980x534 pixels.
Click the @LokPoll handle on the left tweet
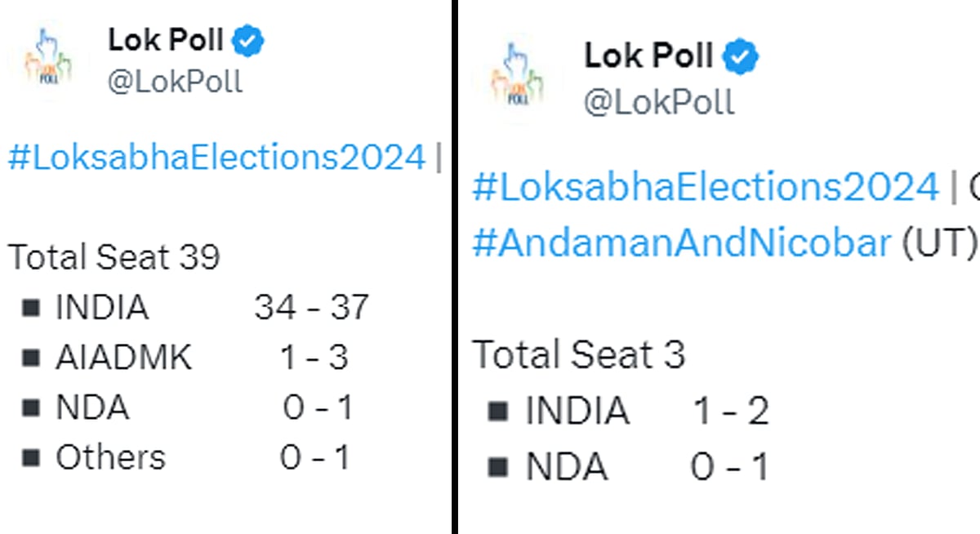pyautogui.click(x=174, y=82)
